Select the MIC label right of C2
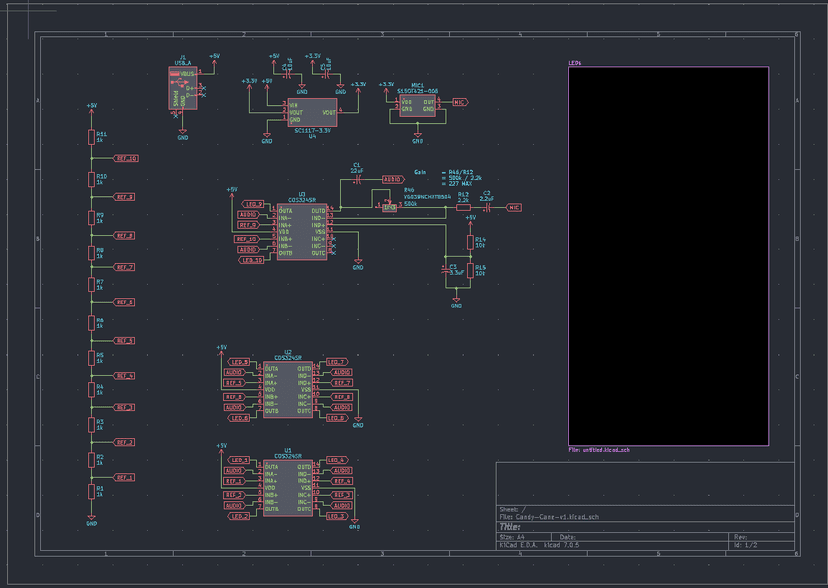Image resolution: width=828 pixels, height=588 pixels. [x=514, y=207]
